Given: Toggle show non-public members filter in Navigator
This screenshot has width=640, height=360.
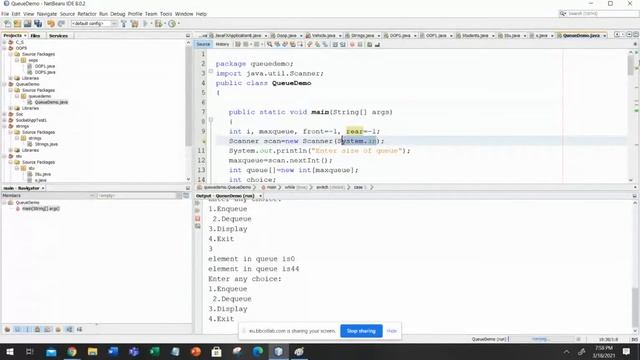Looking at the screenshot, I should coord(38,329).
